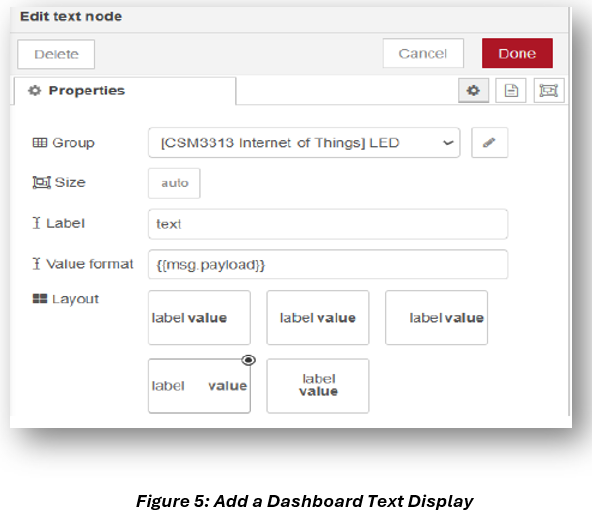
Task: Select spread label and value layout
Action: coord(199,386)
